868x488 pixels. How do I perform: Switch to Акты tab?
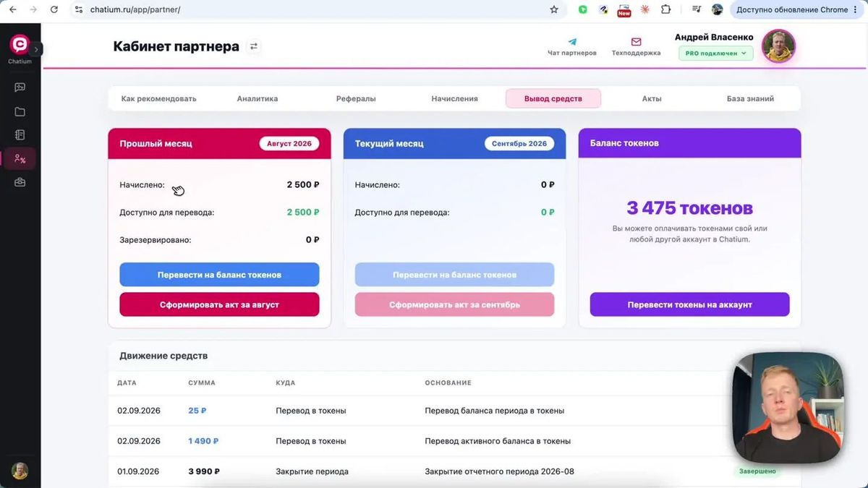tap(652, 98)
